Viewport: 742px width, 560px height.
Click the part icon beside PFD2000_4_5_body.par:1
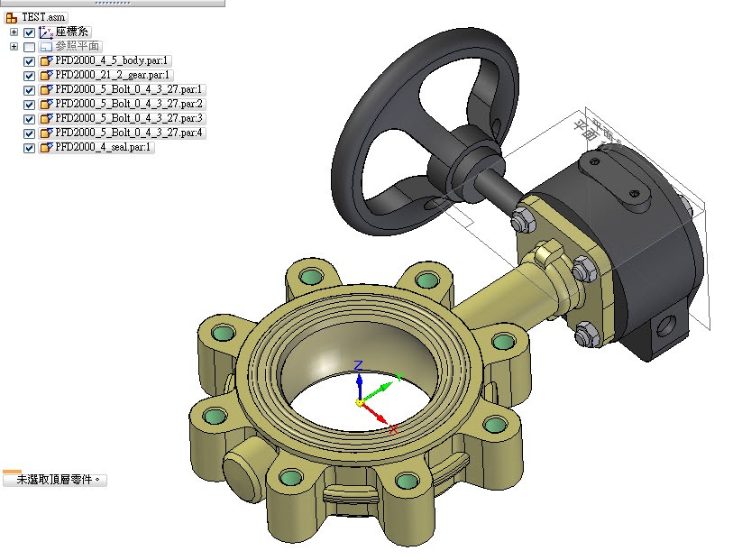(46, 61)
